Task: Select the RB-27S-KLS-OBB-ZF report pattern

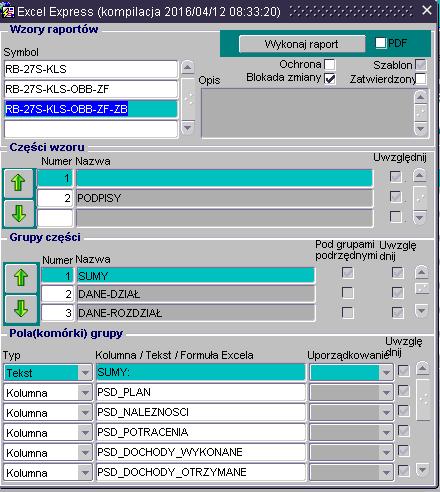Action: 91,89
